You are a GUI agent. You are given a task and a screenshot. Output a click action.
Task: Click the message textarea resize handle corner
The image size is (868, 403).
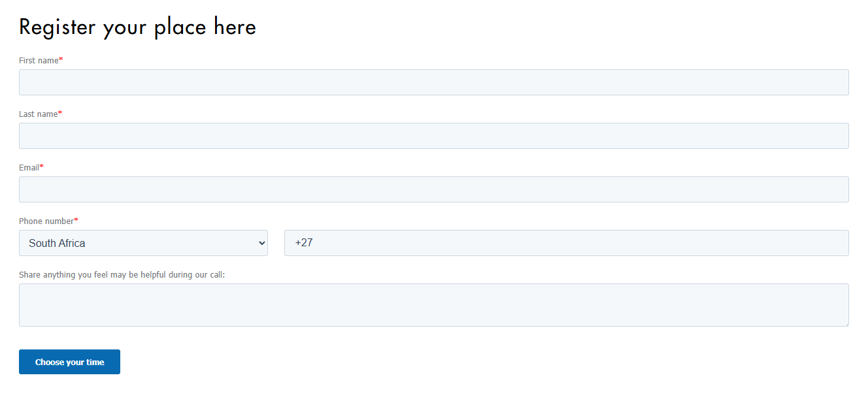pos(846,323)
